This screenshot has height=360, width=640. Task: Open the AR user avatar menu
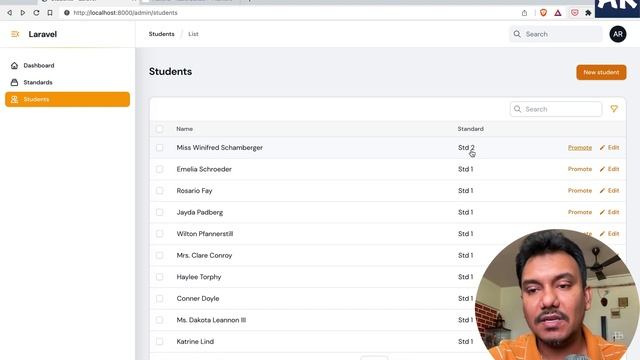tap(618, 34)
